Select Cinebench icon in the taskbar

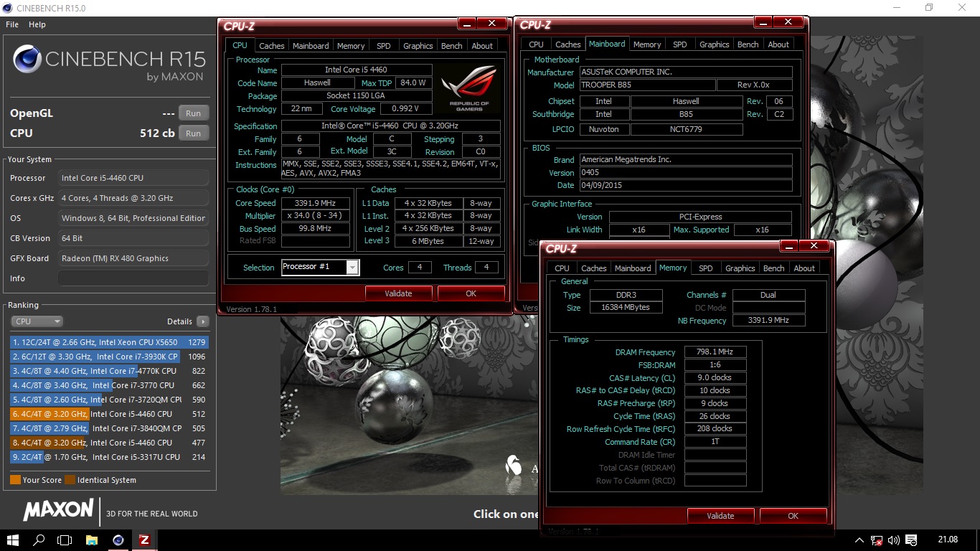click(118, 540)
